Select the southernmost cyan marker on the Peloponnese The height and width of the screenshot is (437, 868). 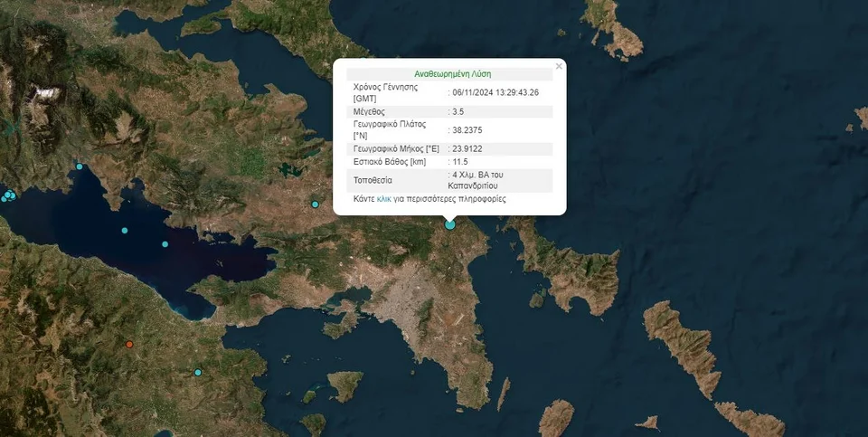coord(198,372)
